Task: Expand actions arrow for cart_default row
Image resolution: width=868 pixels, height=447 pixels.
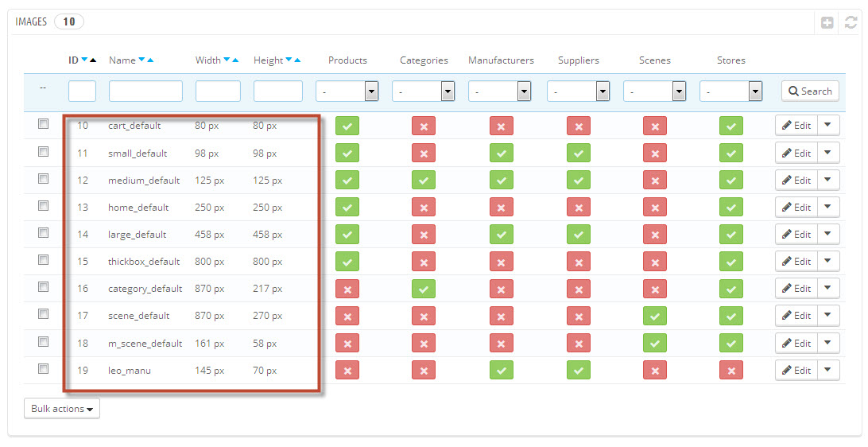Action: [828, 125]
